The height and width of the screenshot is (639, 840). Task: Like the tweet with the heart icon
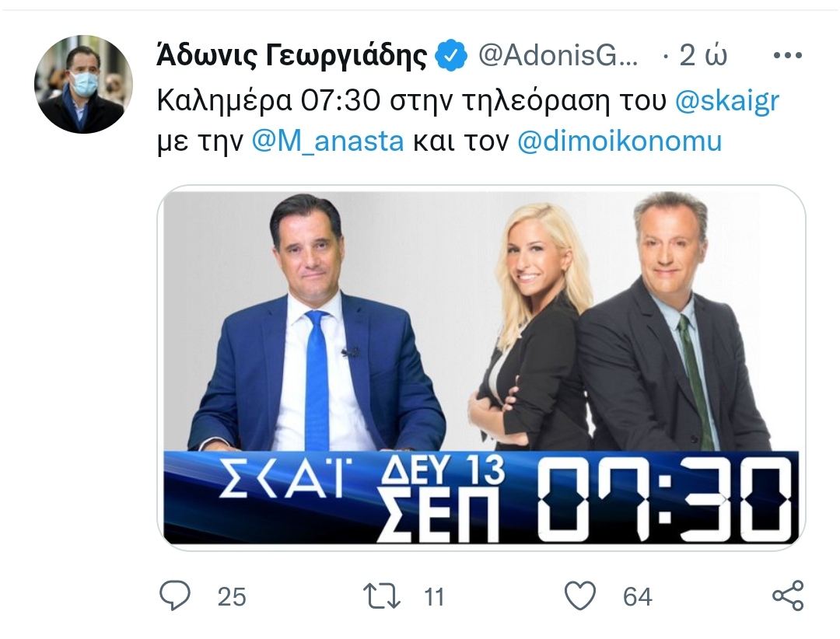(x=580, y=596)
